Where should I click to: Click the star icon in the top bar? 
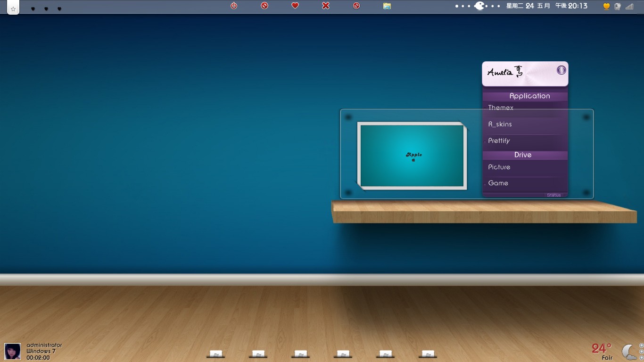pyautogui.click(x=13, y=8)
